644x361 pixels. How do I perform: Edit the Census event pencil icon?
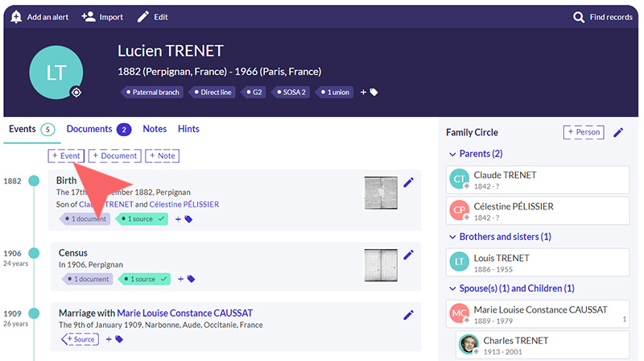pos(408,255)
